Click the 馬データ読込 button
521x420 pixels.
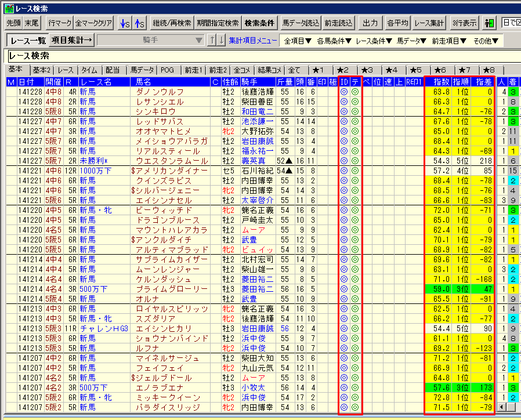(301, 23)
